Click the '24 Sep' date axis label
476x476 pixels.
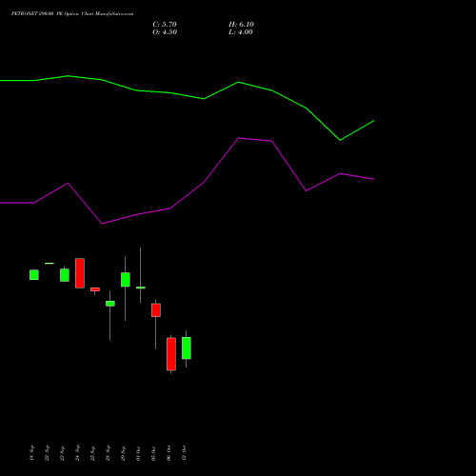pyautogui.click(x=77, y=453)
